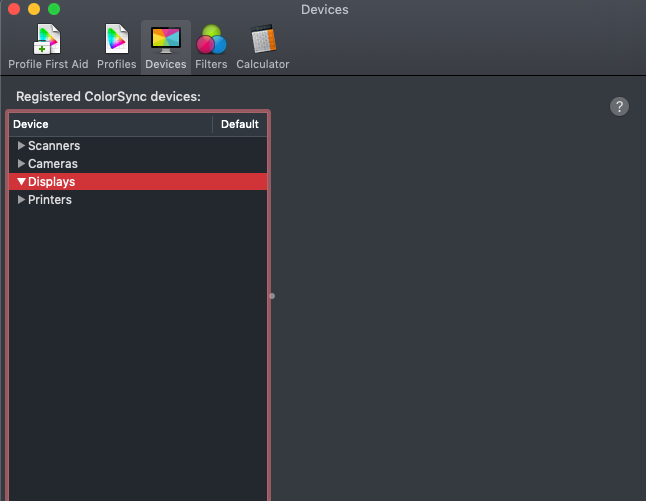
Task: Close the Devices window with red button
Action: 14,9
